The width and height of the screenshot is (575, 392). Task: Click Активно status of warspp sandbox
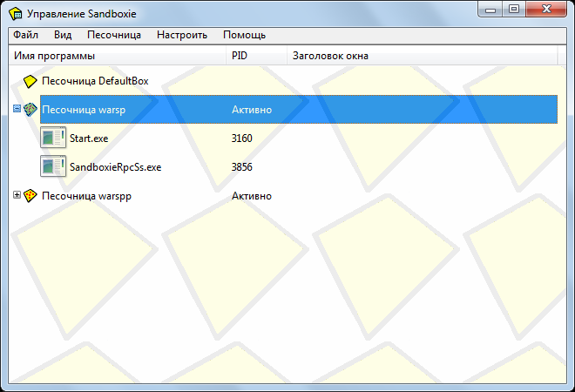[252, 196]
